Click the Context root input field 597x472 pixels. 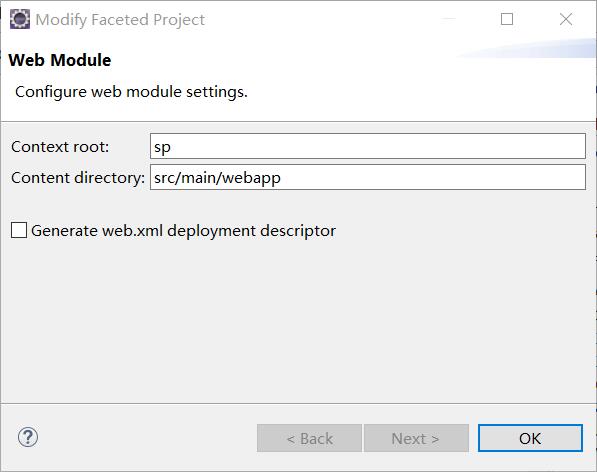(x=368, y=146)
